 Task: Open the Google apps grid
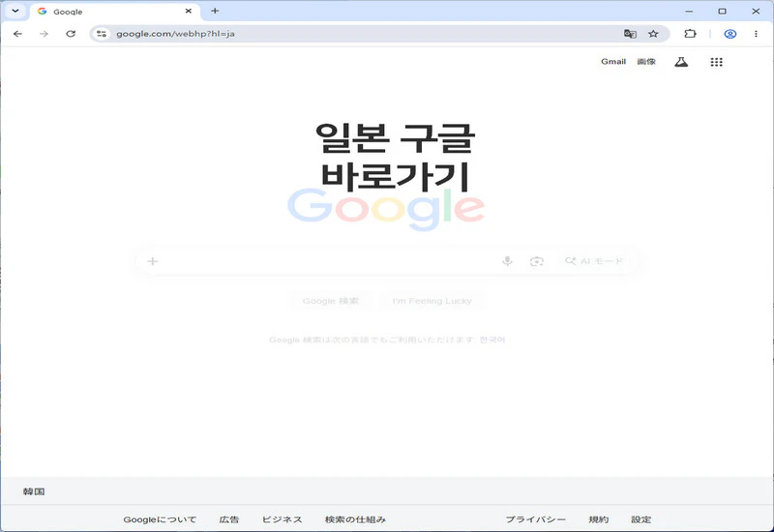(x=716, y=62)
